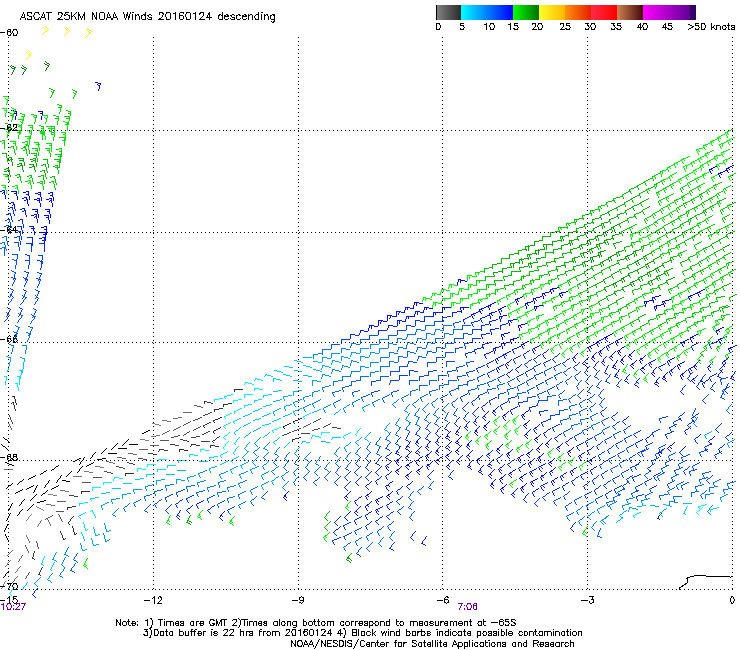Click the longitude label '-12'

pos(153,600)
